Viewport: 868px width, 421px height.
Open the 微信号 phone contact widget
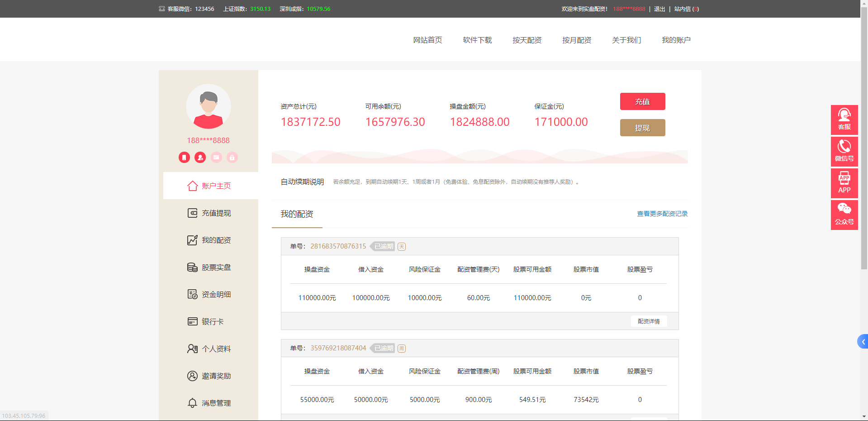point(844,151)
